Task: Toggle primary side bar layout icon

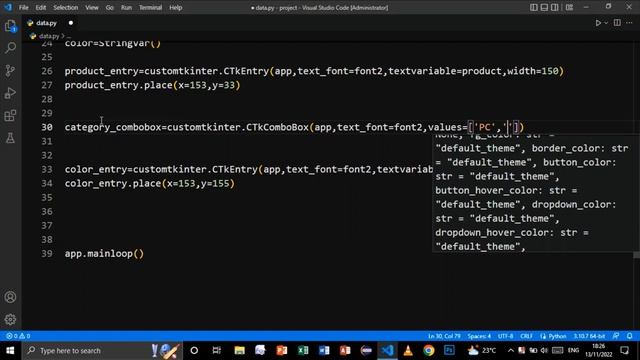Action: coord(533,7)
